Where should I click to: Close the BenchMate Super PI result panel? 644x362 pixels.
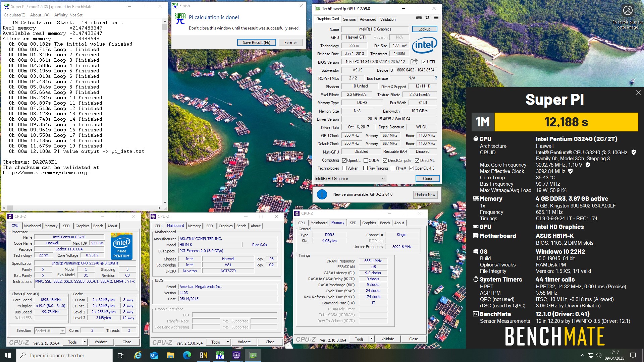point(638,93)
